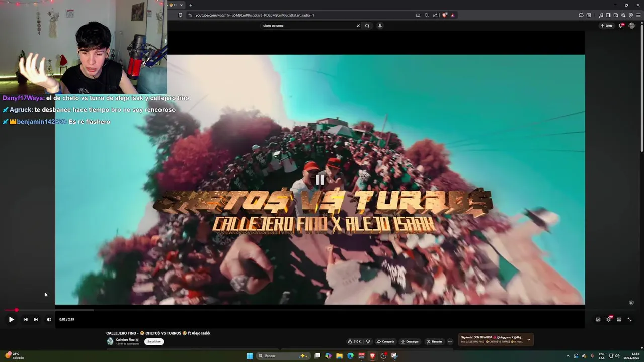Open the Brave wallet icon in the toolbar

click(616, 15)
